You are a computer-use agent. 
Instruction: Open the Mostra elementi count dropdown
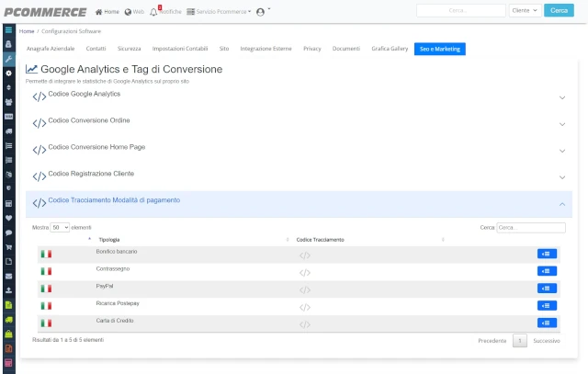[60, 227]
